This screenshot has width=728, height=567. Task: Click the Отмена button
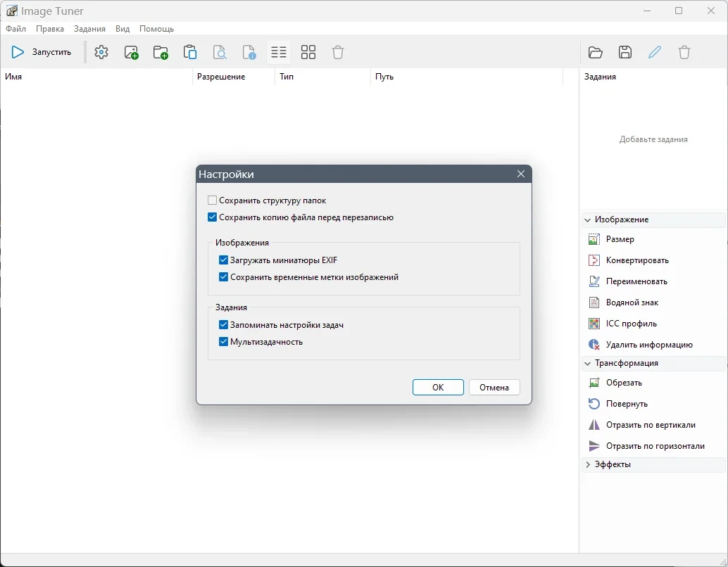tap(494, 388)
